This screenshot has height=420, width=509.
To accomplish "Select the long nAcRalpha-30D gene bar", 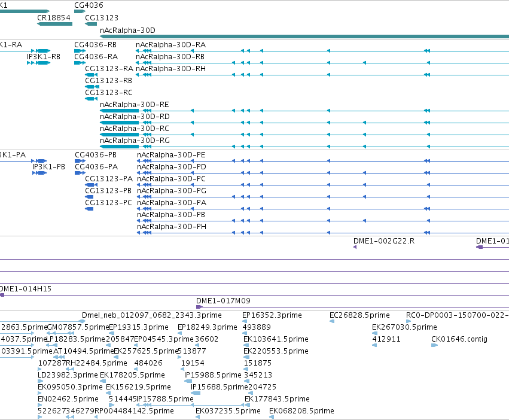I will tap(304, 36).
